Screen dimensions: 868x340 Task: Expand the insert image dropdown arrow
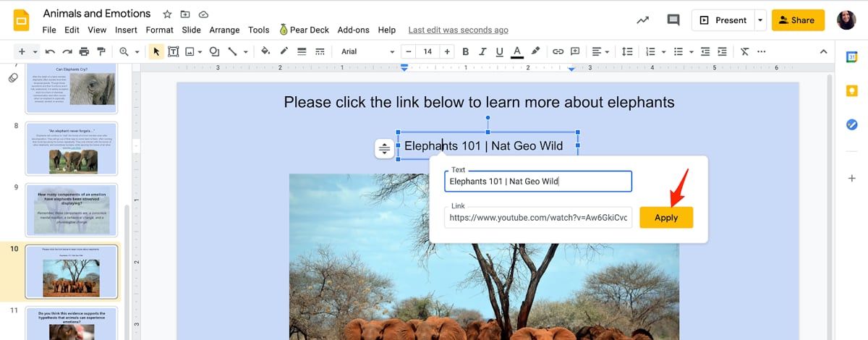pos(199,52)
